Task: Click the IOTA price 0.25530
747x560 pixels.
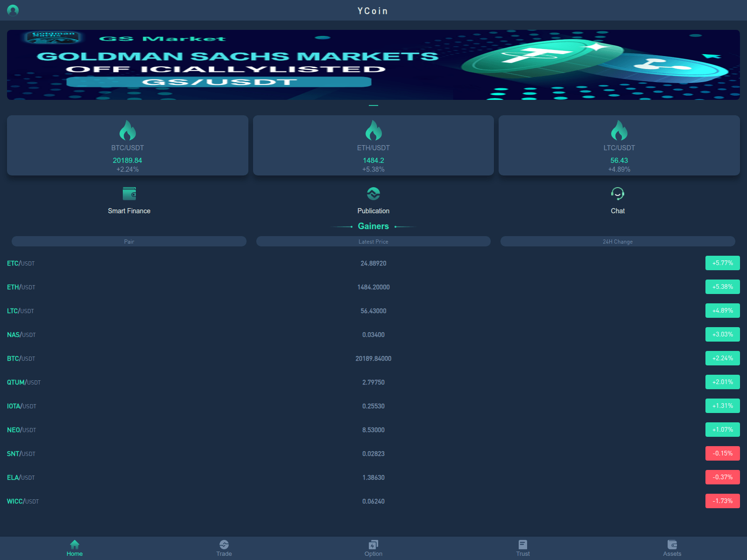Action: [373, 406]
